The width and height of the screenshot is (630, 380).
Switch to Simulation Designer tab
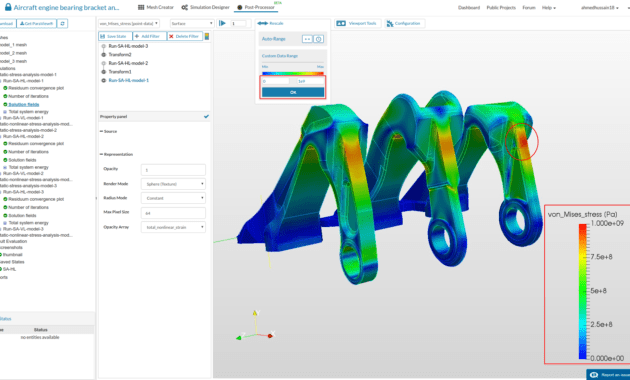[x=205, y=7]
